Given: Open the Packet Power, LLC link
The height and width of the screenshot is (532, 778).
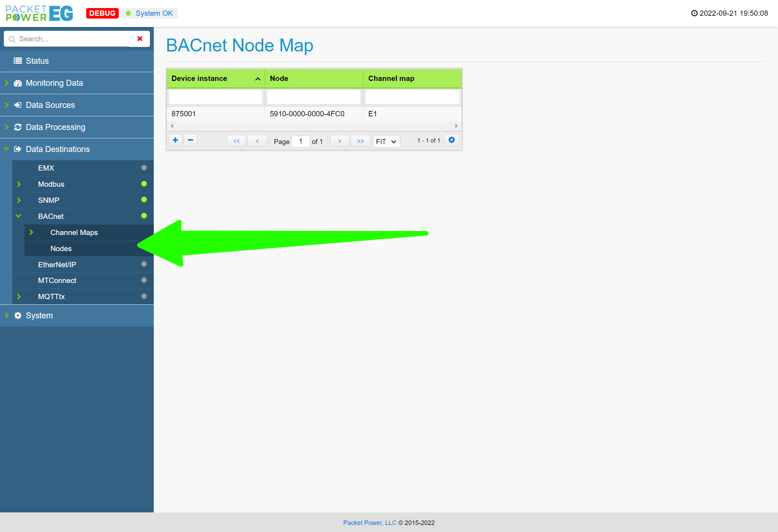Looking at the screenshot, I should pyautogui.click(x=370, y=523).
